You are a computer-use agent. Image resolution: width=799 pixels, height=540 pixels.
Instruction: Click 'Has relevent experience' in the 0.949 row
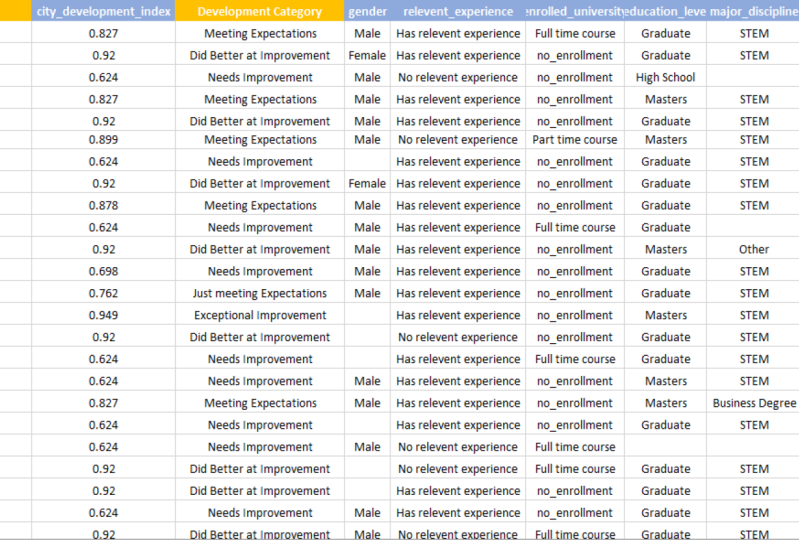pos(458,315)
